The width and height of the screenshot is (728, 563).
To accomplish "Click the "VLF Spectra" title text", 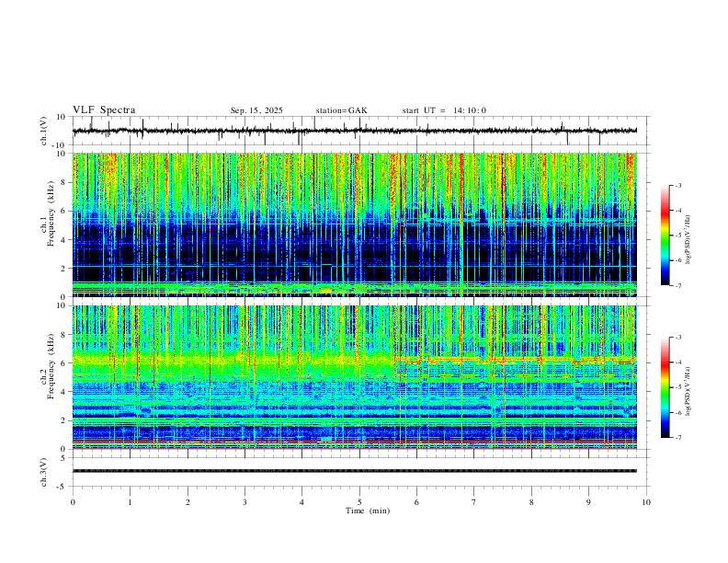I will point(104,110).
